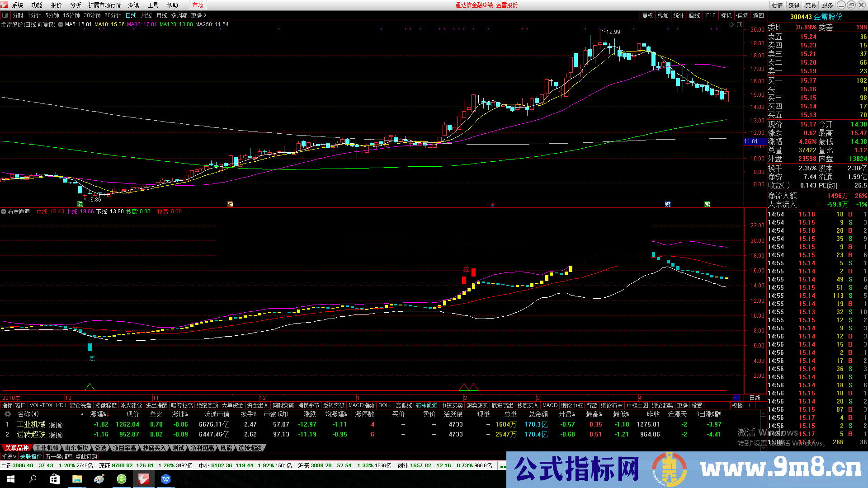Click 点此订购 subscription link
868x488 pixels.
click(x=86, y=456)
